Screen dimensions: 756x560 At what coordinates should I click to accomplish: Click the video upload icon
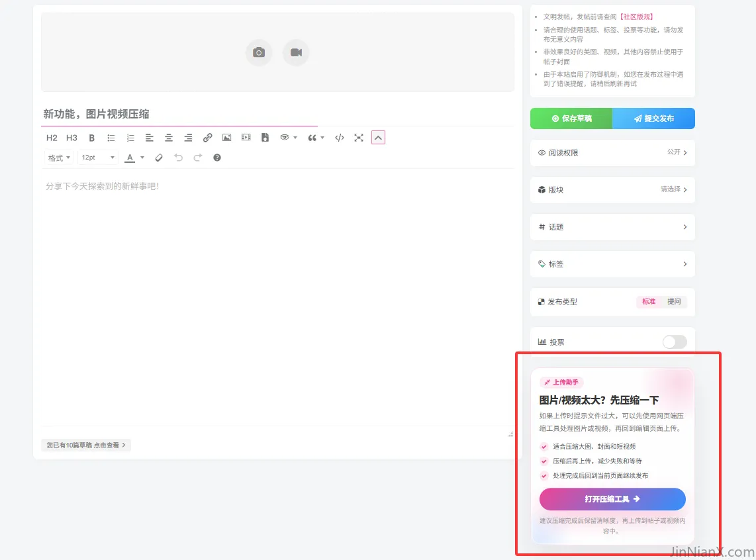296,52
